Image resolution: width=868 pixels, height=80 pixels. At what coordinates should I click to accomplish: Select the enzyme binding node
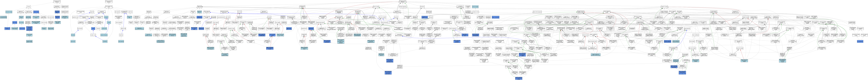(51, 17)
